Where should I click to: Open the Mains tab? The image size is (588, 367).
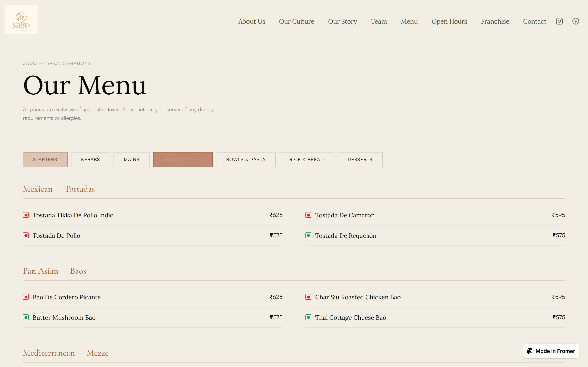(x=131, y=159)
